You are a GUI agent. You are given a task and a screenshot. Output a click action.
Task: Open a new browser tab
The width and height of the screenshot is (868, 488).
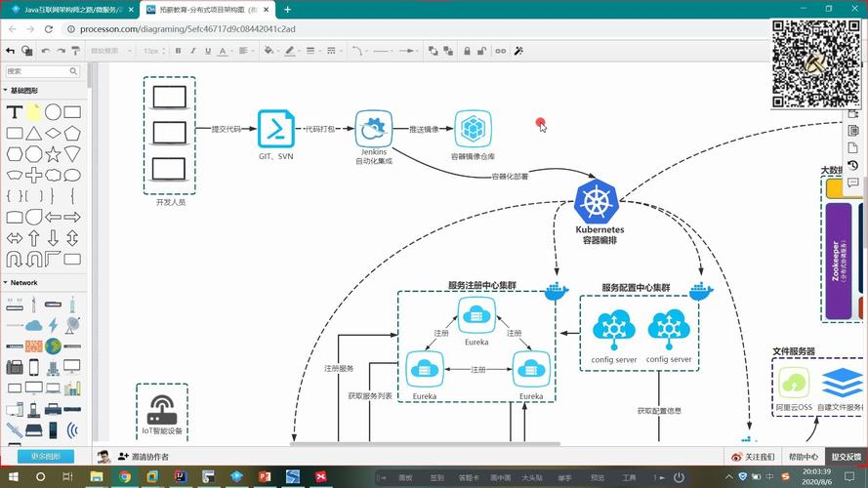point(287,10)
